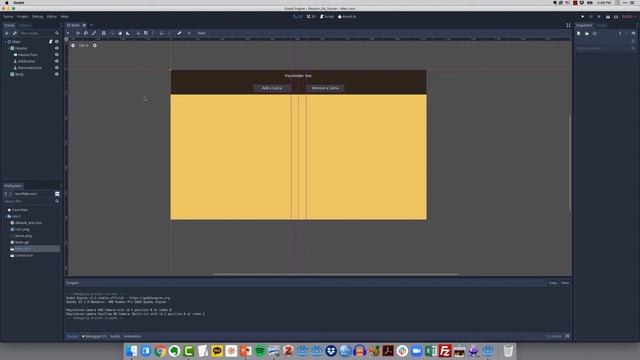Toggle visibility of RemoveLlama node
The height and width of the screenshot is (360, 640).
(57, 68)
